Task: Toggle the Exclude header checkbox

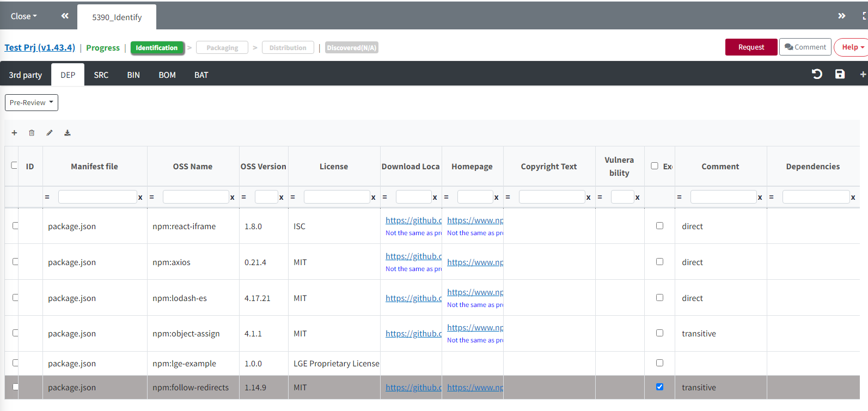Action: 655,165
